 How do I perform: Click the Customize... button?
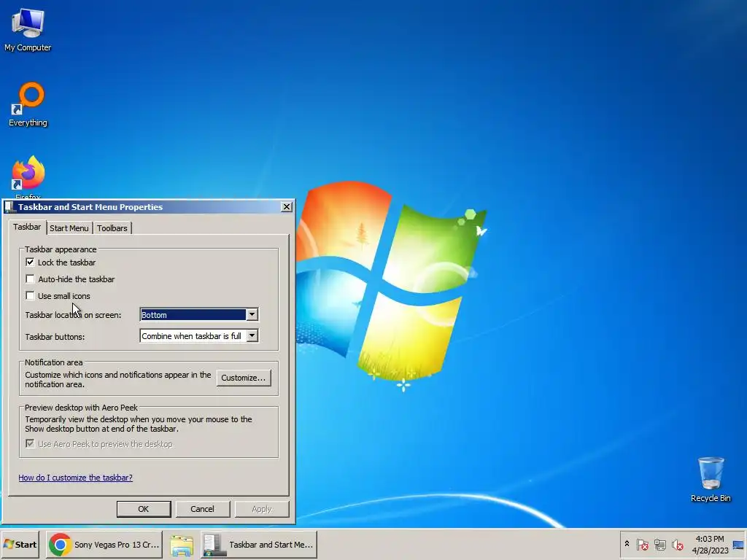click(x=244, y=378)
